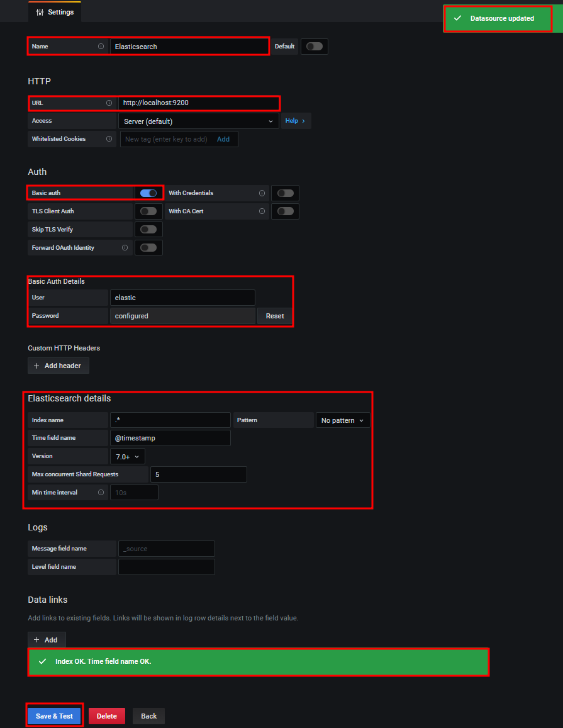The image size is (563, 728).
Task: Enable the TLS Client Auth switch
Action: (148, 211)
